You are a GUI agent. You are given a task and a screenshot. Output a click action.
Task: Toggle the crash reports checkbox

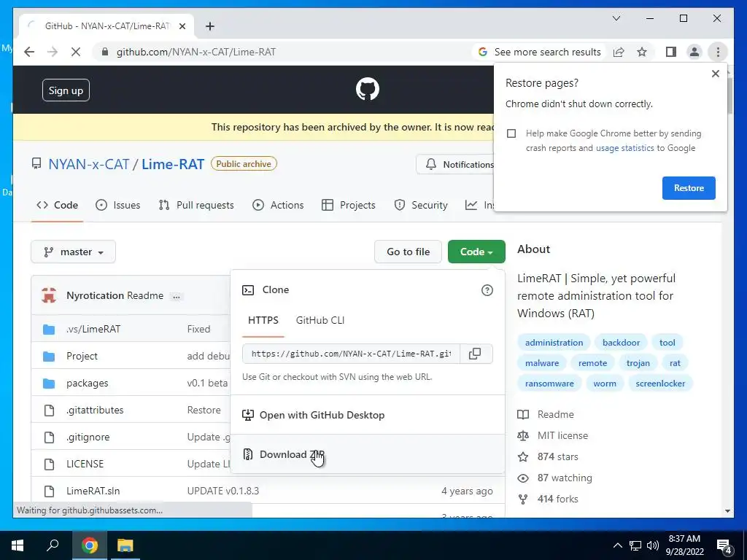tap(511, 134)
